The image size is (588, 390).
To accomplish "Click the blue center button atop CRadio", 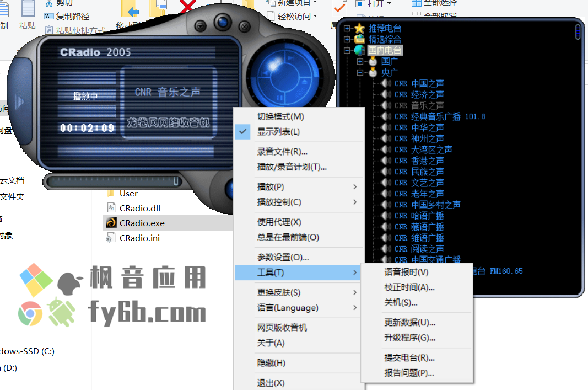I will [223, 23].
